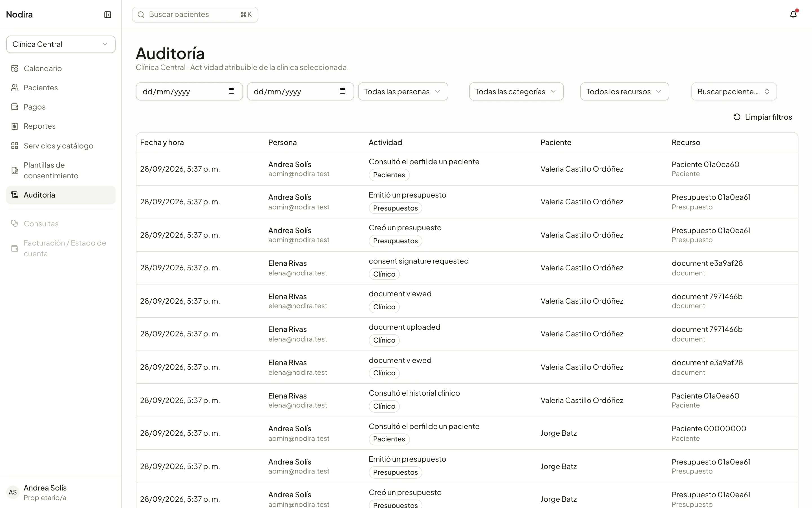
Task: Click the Recurso column header
Action: pos(686,143)
